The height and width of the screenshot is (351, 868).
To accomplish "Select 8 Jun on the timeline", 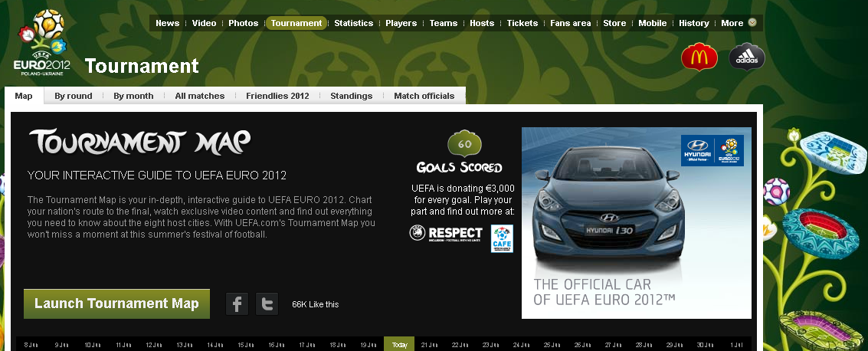I will point(31,345).
